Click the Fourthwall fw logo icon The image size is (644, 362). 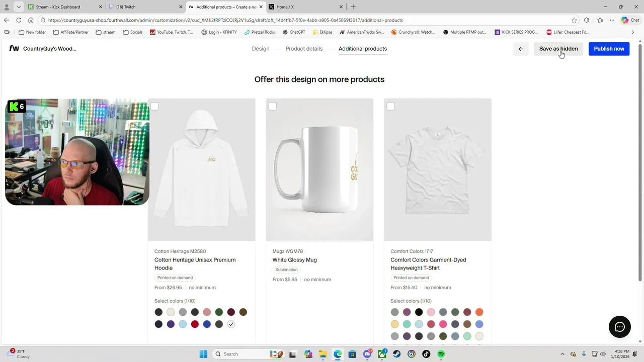pyautogui.click(x=14, y=49)
